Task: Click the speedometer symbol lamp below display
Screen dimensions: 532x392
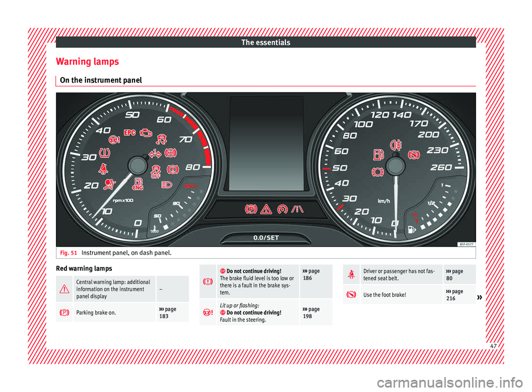Action: [282, 209]
